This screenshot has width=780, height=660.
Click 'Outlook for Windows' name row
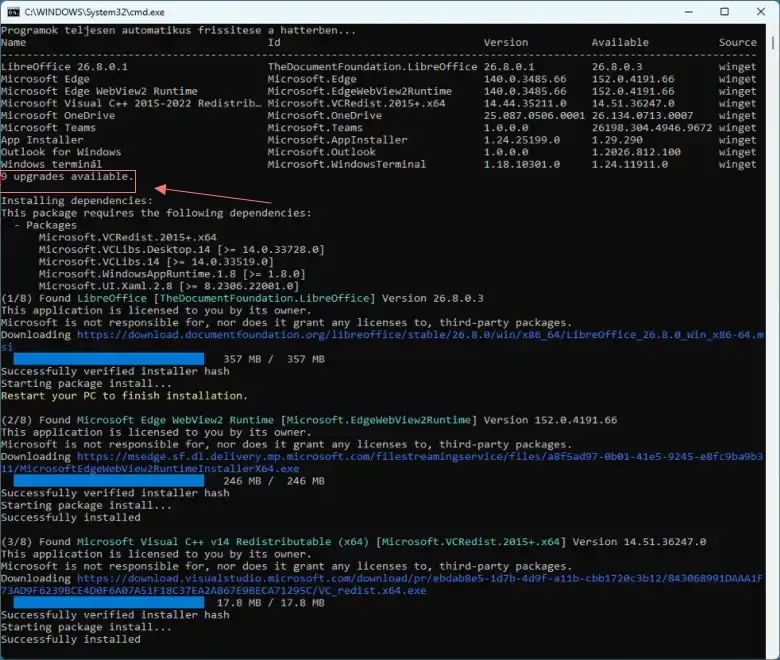pyautogui.click(x=61, y=152)
